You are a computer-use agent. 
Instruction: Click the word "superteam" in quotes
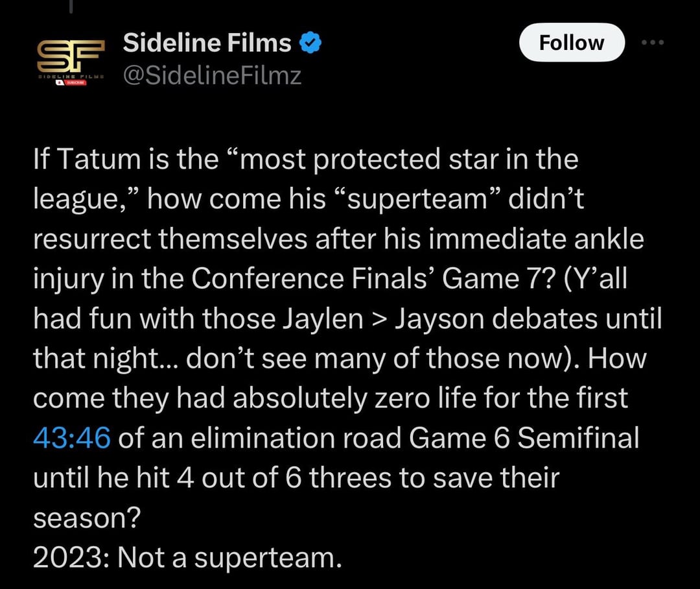pyautogui.click(x=426, y=199)
